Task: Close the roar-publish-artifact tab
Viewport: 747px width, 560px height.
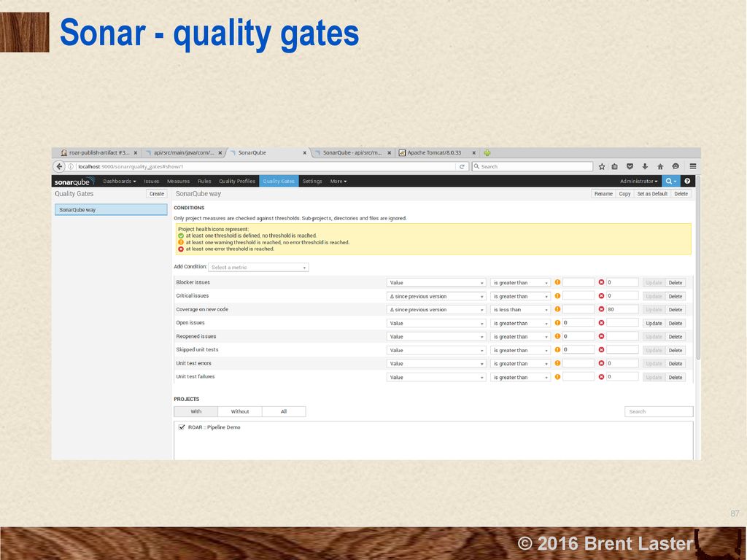Action: click(135, 153)
